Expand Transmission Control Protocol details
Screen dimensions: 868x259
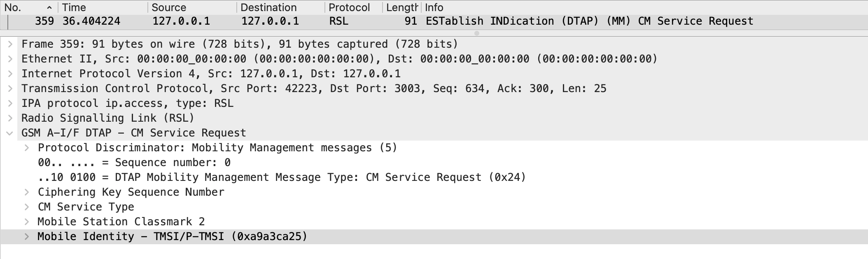point(10,88)
